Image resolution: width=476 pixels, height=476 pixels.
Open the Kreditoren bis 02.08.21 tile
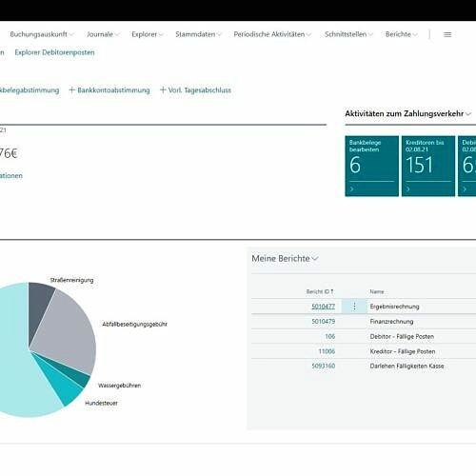coord(428,166)
